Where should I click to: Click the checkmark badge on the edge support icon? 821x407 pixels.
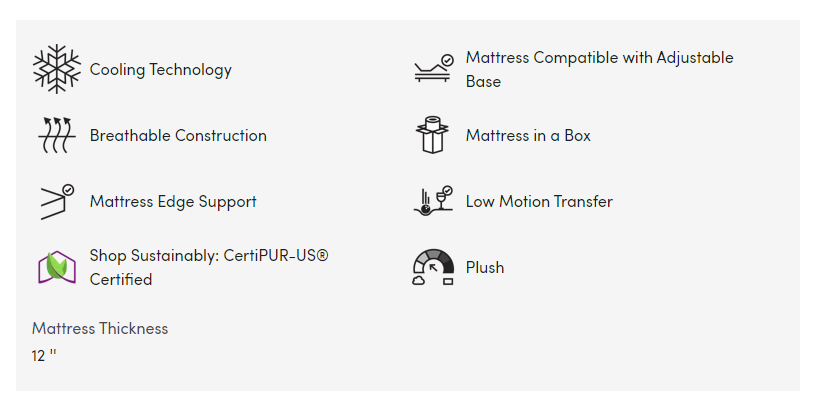[x=68, y=189]
